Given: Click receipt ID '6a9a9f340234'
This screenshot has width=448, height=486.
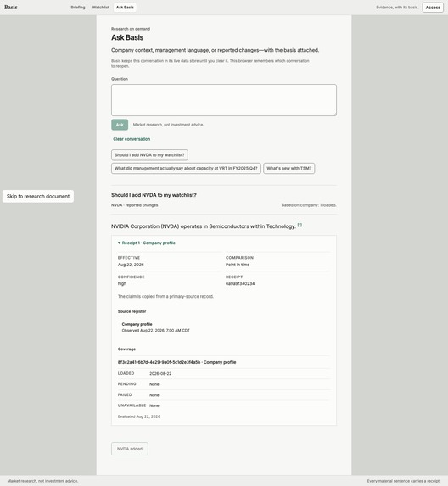Looking at the screenshot, I should click(x=240, y=283).
